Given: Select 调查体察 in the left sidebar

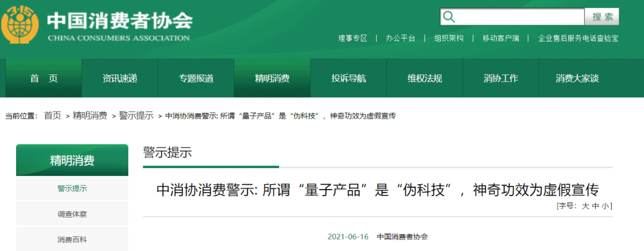Looking at the screenshot, I should pyautogui.click(x=72, y=214).
